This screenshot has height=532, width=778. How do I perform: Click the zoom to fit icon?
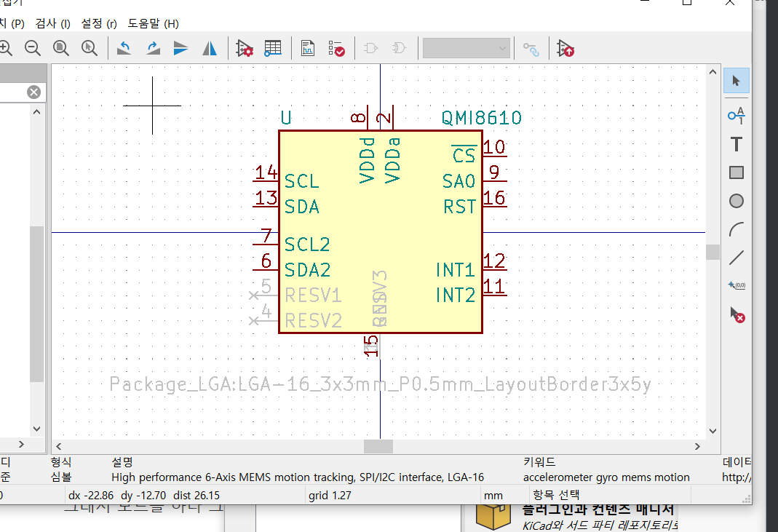click(61, 48)
